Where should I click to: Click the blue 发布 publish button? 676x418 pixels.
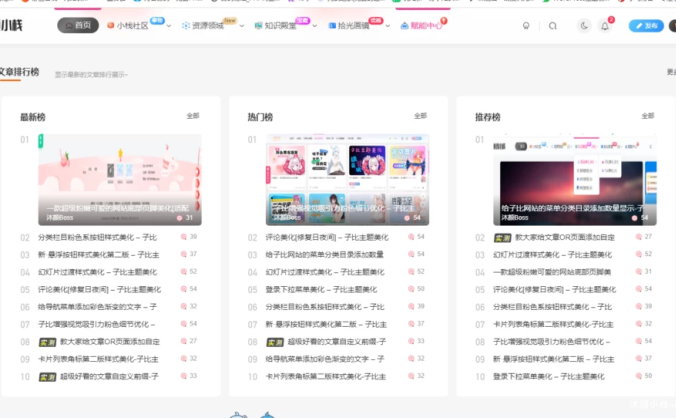tap(646, 26)
